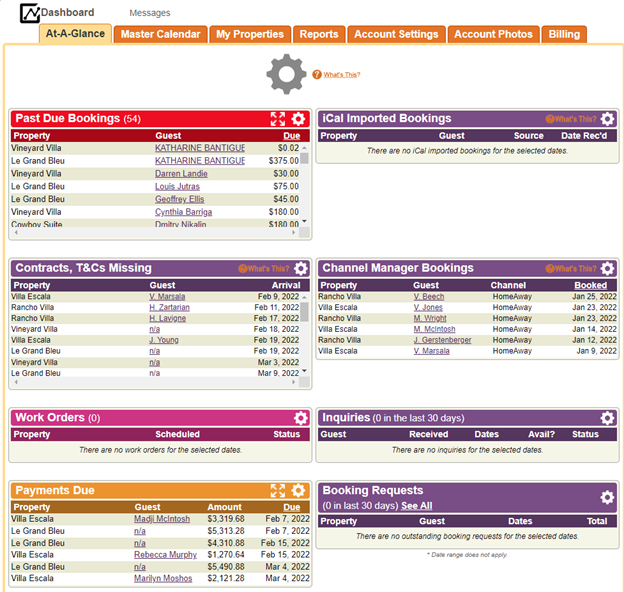
Task: Sort Payments Due by Due column
Action: [291, 507]
